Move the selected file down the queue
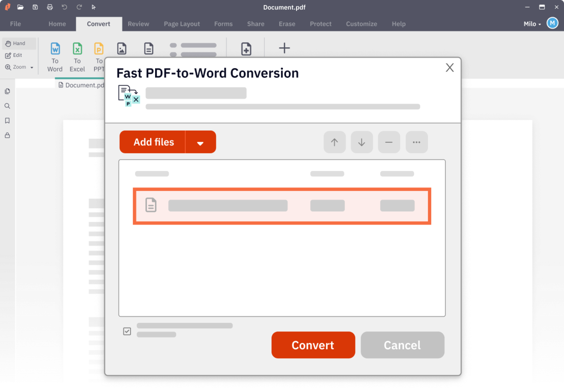Screen dimensions: 564x392 tap(362, 142)
